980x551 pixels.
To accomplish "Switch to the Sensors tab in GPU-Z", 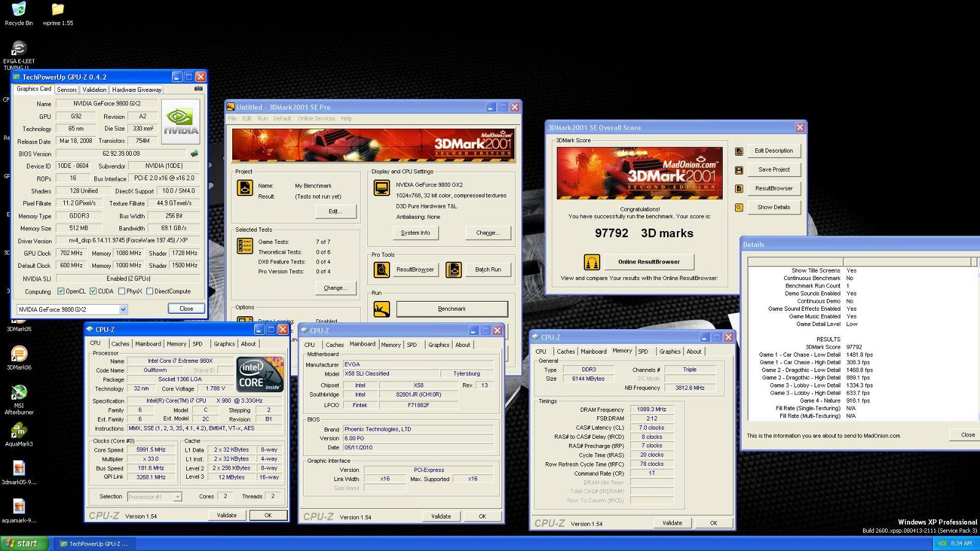I will (x=67, y=89).
